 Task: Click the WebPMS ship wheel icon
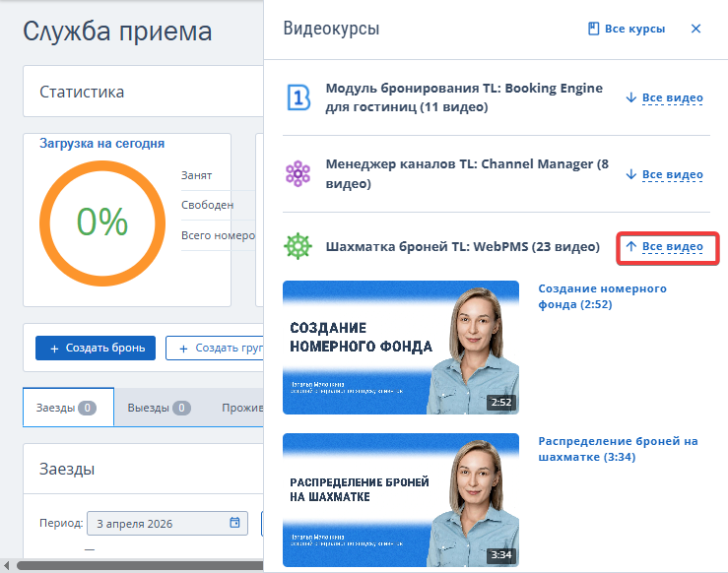[x=298, y=246]
